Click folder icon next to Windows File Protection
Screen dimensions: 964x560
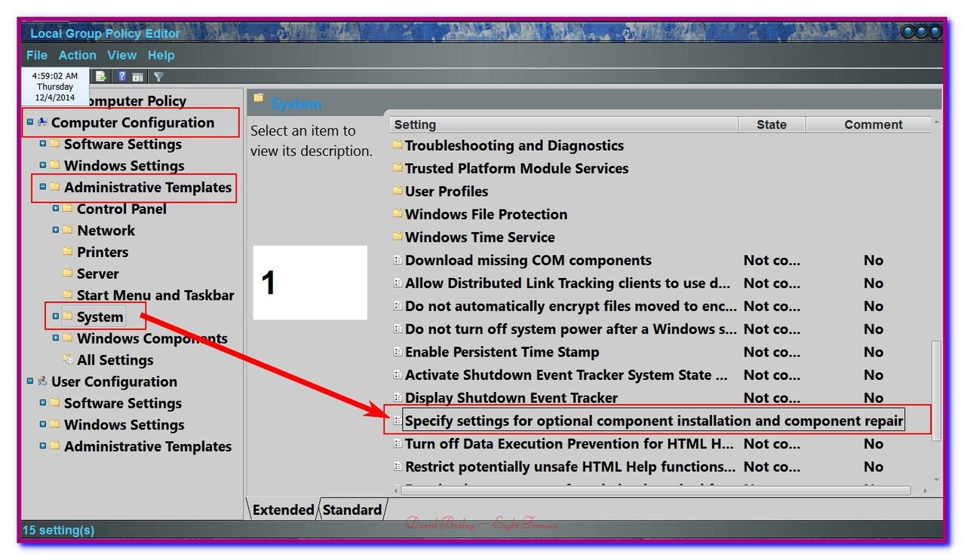tap(398, 214)
